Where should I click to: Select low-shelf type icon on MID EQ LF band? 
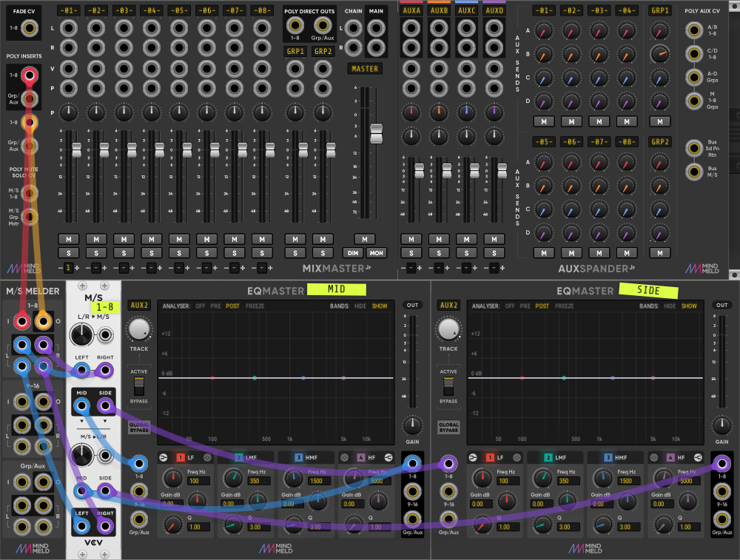point(164,458)
